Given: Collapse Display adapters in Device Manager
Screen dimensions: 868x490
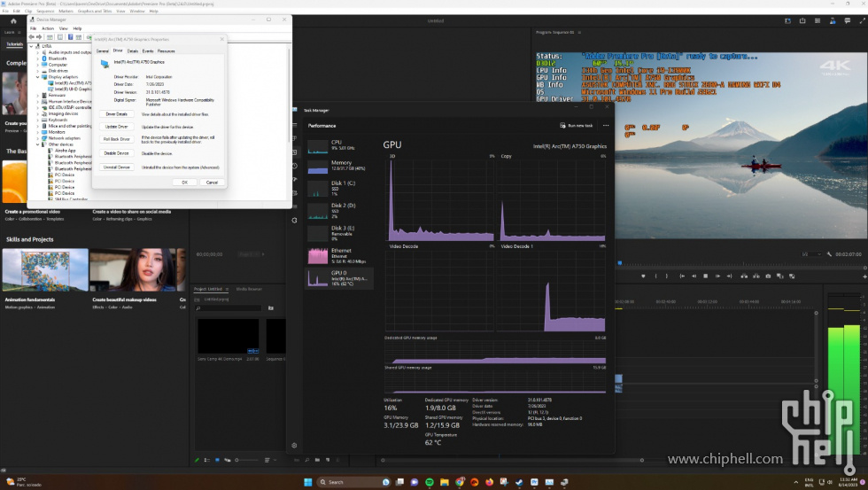Looking at the screenshot, I should pos(38,77).
